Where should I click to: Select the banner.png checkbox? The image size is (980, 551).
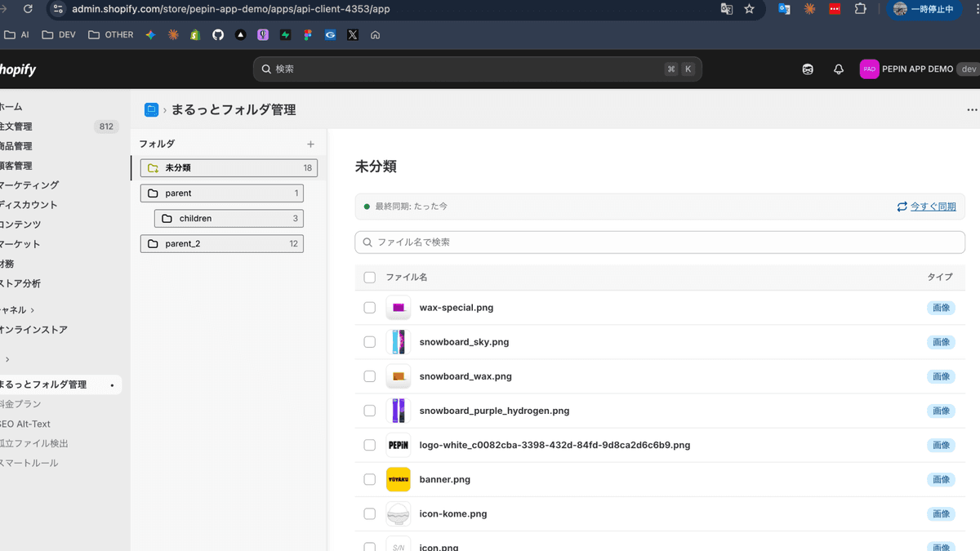[369, 479]
